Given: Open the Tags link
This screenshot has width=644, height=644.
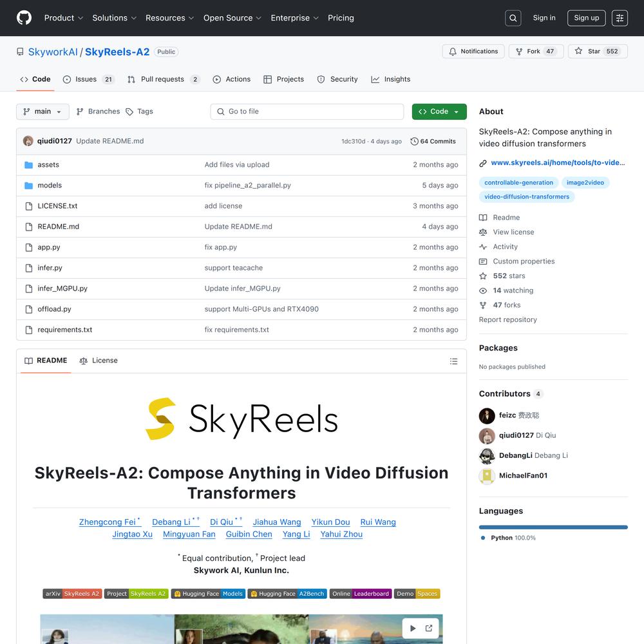Looking at the screenshot, I should coord(140,111).
